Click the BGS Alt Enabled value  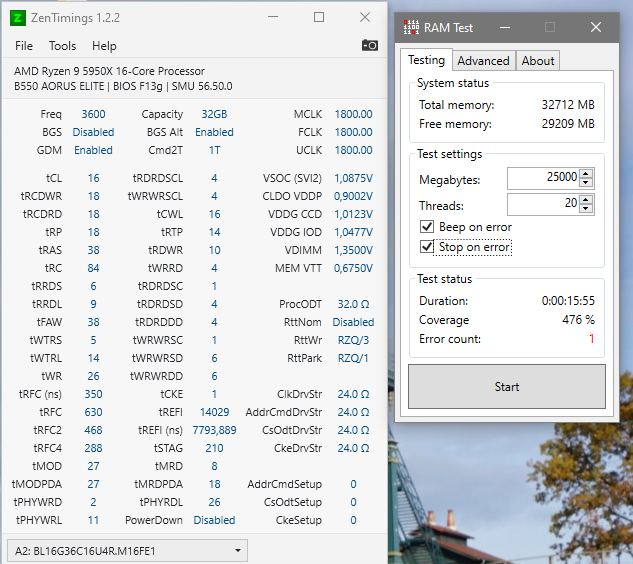[214, 132]
